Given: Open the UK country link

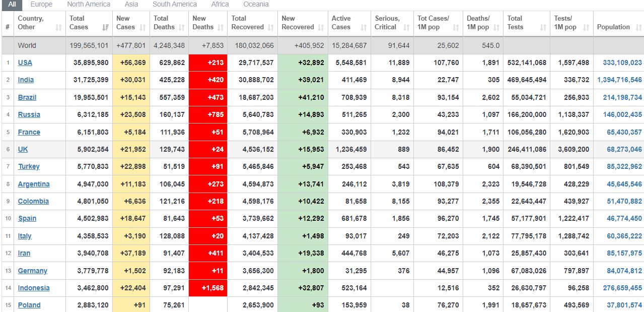Looking at the screenshot, I should 23,149.
